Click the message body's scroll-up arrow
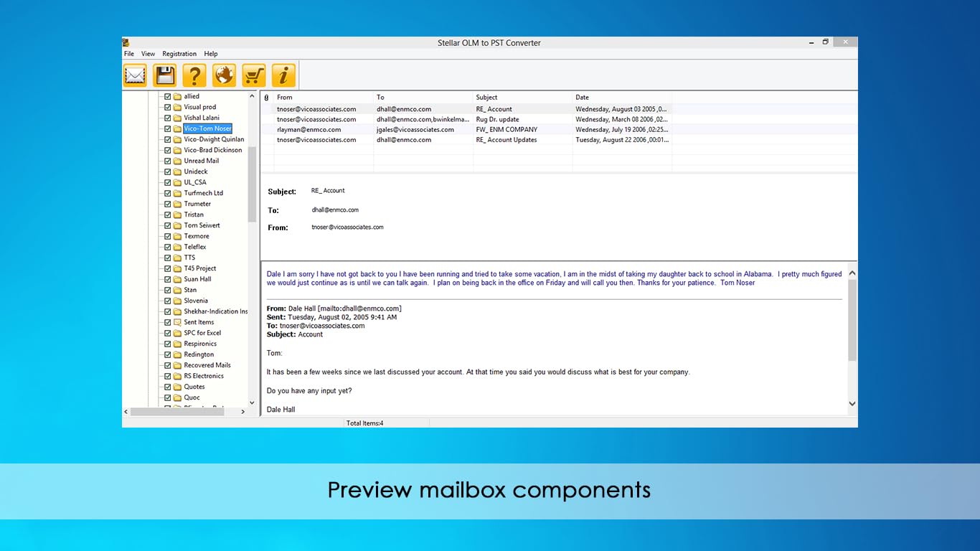Viewport: 980px width, 551px height. point(852,273)
